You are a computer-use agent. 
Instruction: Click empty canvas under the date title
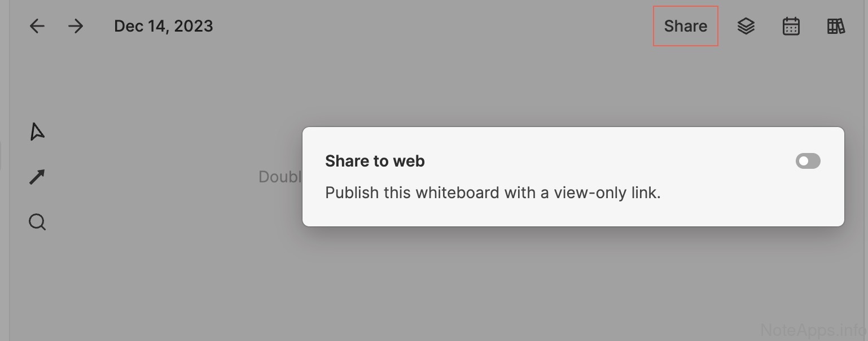point(164,85)
